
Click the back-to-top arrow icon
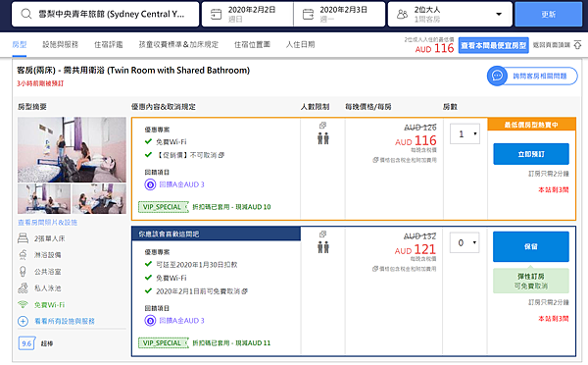(x=578, y=45)
